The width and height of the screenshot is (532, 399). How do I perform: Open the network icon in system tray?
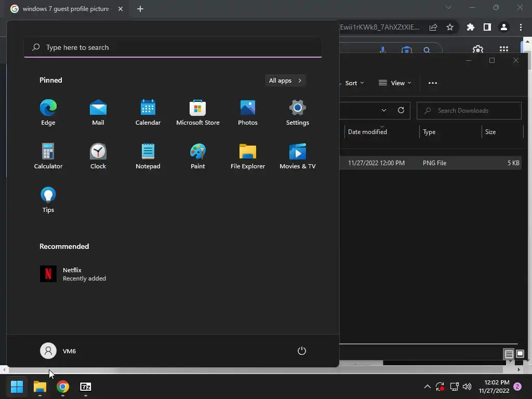454,387
